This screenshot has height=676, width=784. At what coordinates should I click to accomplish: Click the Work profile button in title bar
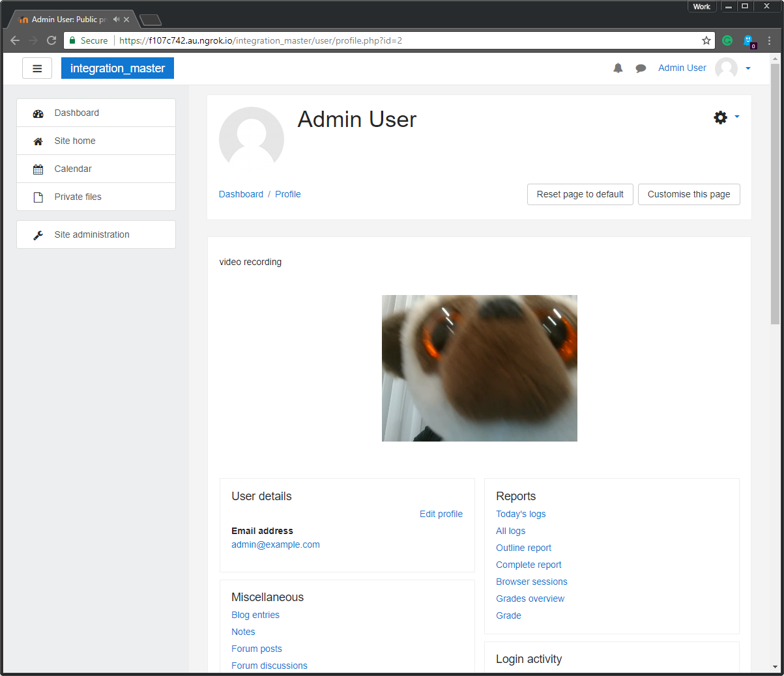pyautogui.click(x=702, y=7)
